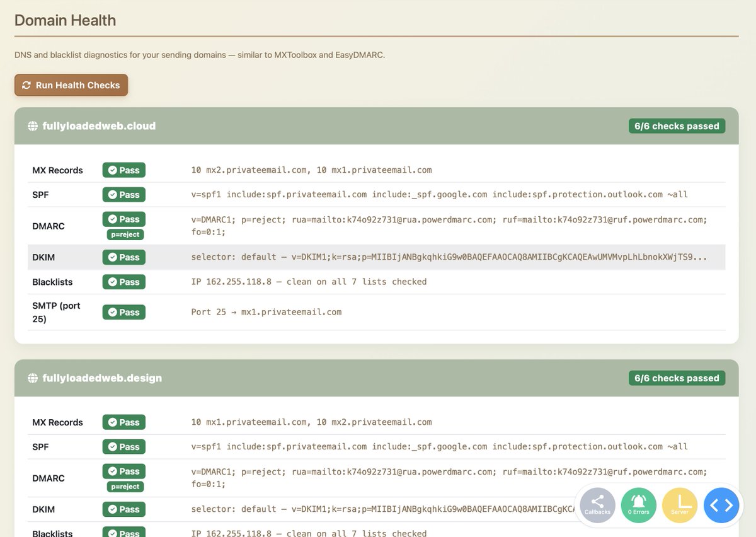Open the yellow Server button
Viewport: 756px width, 537px height.
pos(680,505)
